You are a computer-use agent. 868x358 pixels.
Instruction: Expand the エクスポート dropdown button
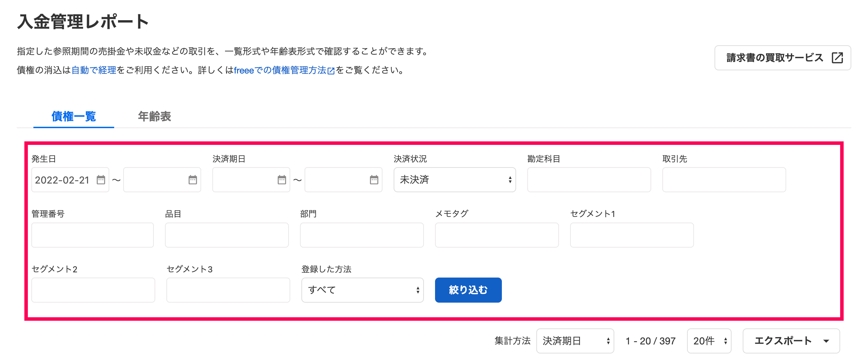click(791, 341)
